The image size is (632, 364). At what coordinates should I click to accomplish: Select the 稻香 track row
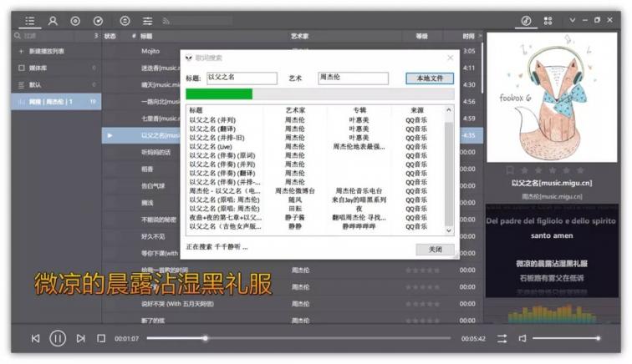[x=147, y=169]
